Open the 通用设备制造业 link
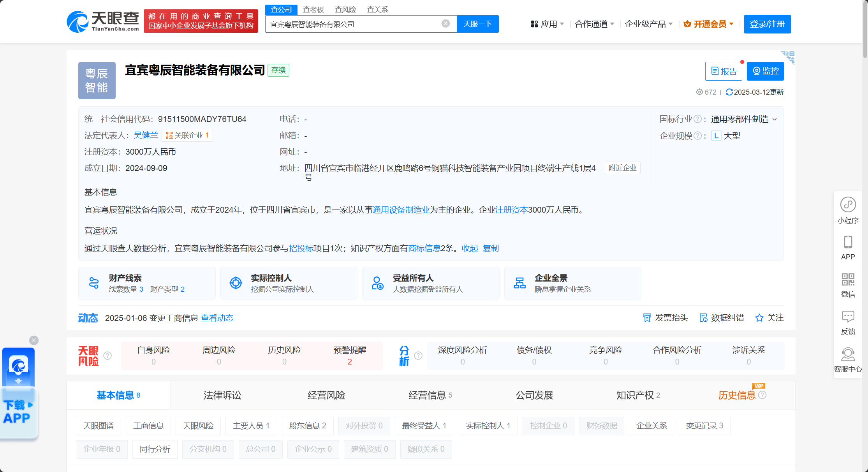The width and height of the screenshot is (868, 472). 401,210
